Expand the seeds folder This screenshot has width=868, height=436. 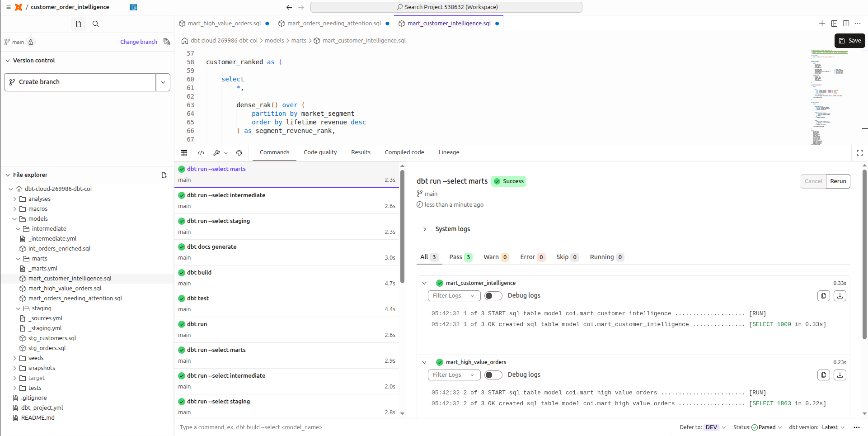point(14,358)
